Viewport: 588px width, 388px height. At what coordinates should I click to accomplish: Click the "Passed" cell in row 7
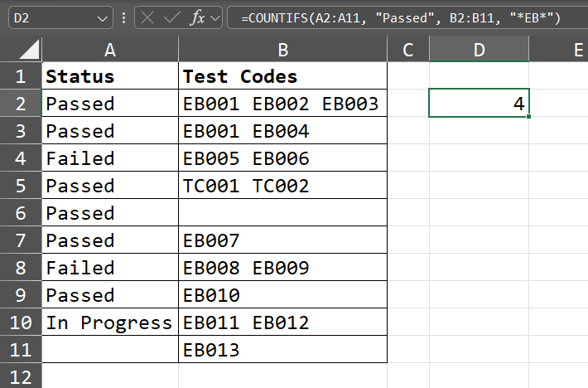tap(110, 240)
